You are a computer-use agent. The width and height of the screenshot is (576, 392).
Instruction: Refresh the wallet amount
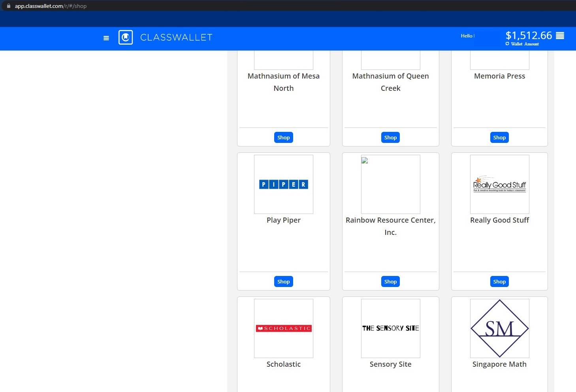tap(507, 44)
